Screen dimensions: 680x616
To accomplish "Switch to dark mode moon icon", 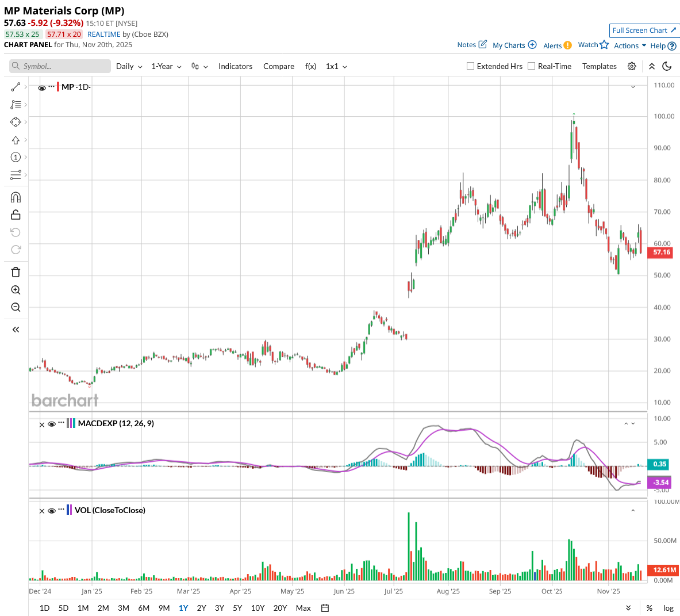I will (x=667, y=66).
